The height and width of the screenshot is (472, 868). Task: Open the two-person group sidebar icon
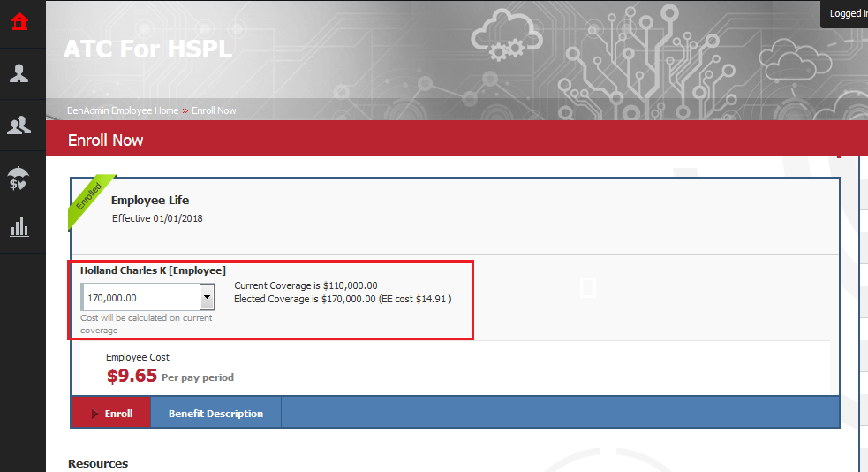[19, 126]
